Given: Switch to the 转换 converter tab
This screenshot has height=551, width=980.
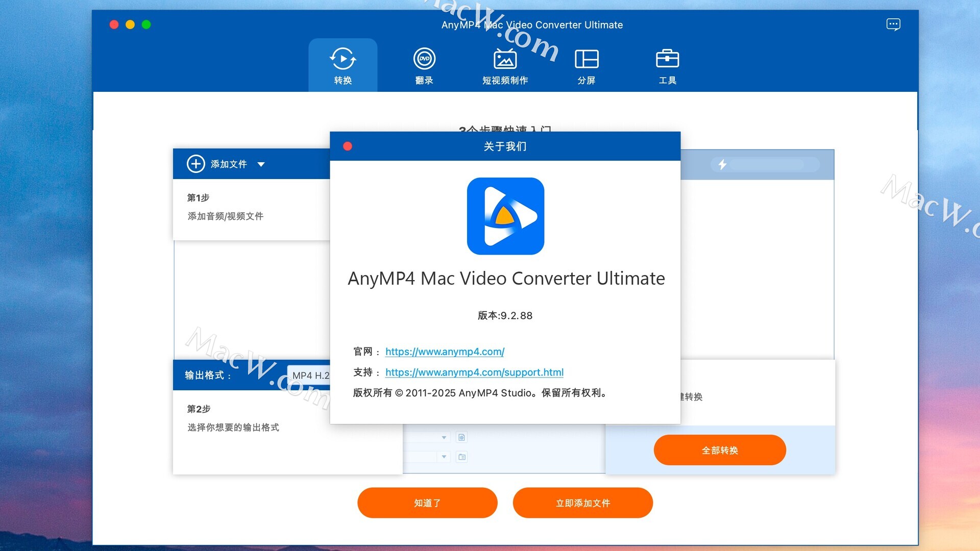Looking at the screenshot, I should coord(342,65).
